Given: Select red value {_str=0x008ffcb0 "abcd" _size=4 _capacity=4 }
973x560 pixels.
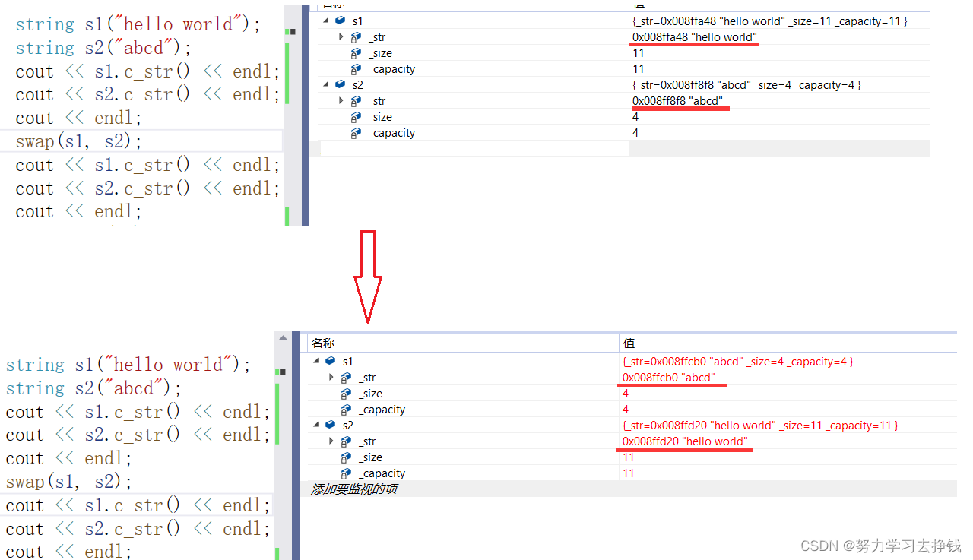Looking at the screenshot, I should click(737, 362).
